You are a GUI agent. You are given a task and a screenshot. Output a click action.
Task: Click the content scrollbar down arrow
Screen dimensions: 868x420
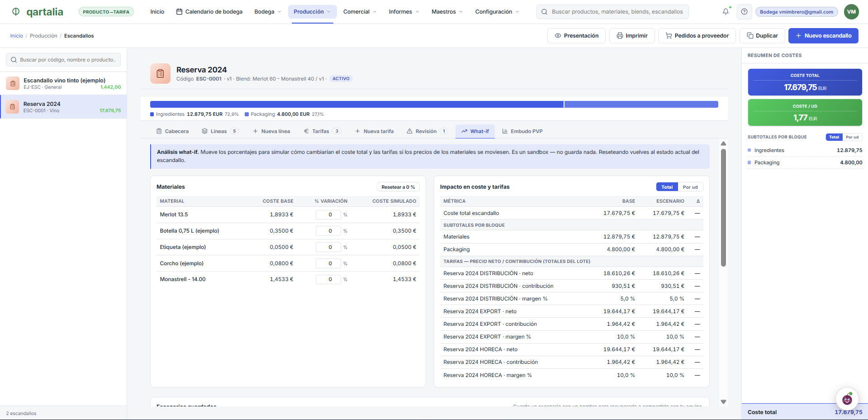[x=723, y=402]
